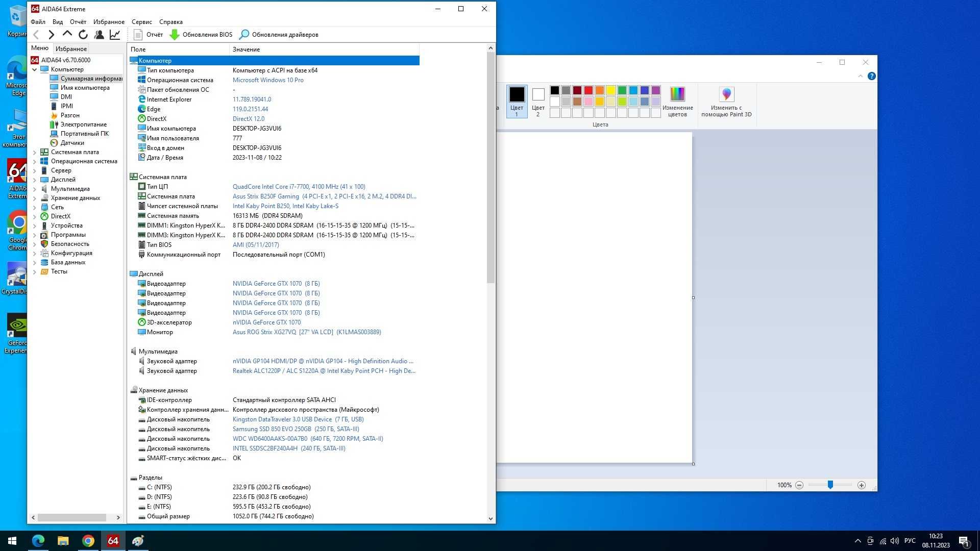Open the Справка menu
The image size is (980, 551).
170,22
